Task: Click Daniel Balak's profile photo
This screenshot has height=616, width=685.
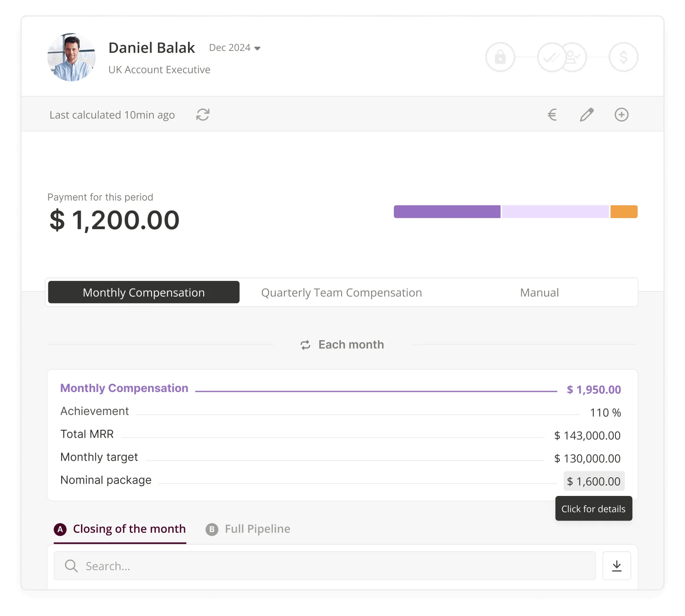Action: point(71,57)
